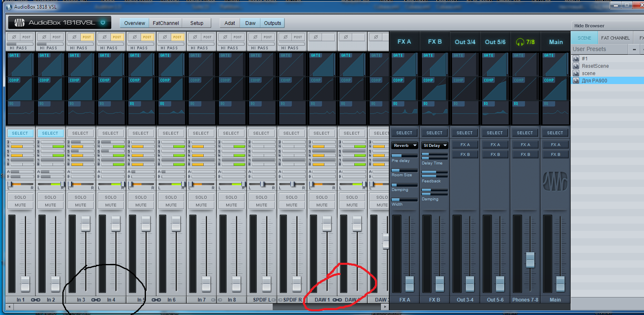Click the Main bus volume fader
Screen dimensions: 644x315
tap(560, 284)
